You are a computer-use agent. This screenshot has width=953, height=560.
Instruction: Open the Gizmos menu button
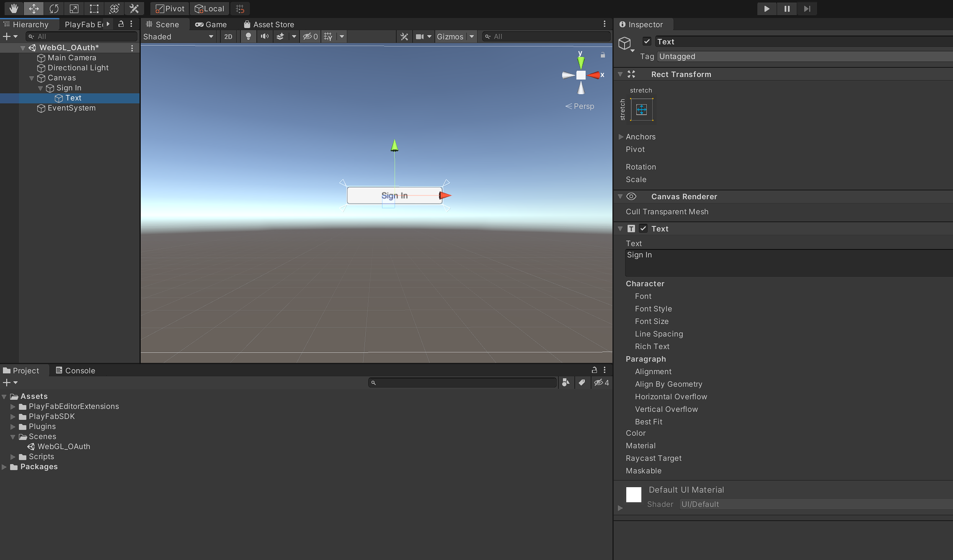(x=450, y=36)
